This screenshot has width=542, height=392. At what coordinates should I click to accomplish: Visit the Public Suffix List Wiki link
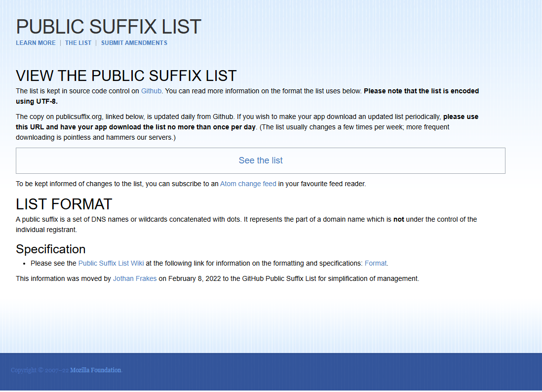coord(111,263)
